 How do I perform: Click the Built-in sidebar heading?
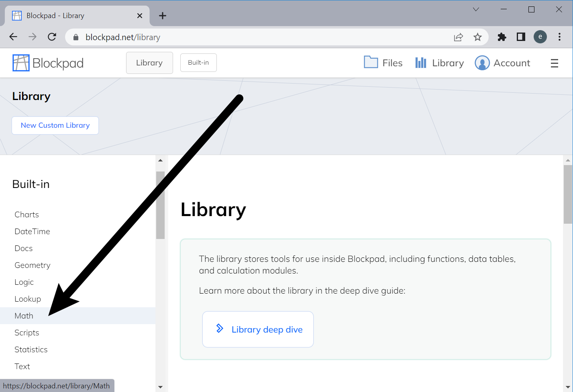[x=31, y=184]
